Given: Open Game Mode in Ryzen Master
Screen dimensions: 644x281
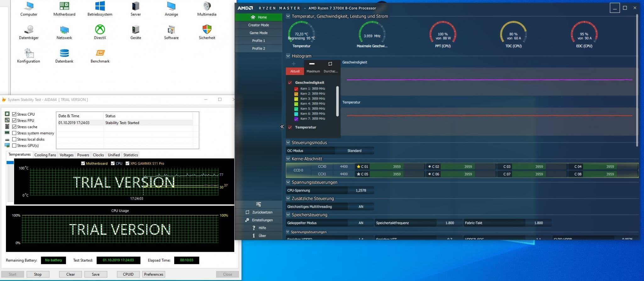Looking at the screenshot, I should [258, 33].
